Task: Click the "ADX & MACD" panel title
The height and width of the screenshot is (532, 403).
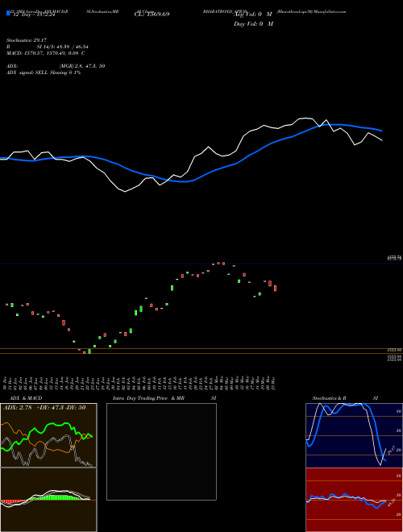Action: click(x=26, y=398)
